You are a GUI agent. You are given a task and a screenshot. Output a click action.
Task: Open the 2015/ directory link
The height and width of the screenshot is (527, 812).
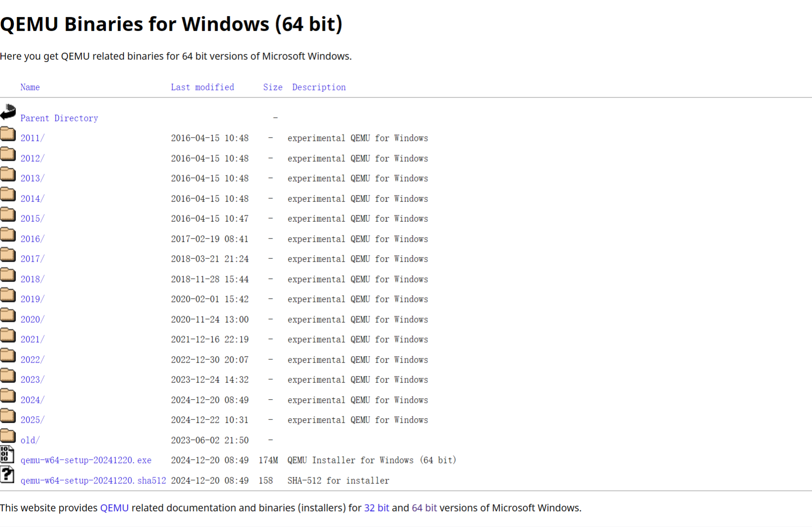pos(32,219)
